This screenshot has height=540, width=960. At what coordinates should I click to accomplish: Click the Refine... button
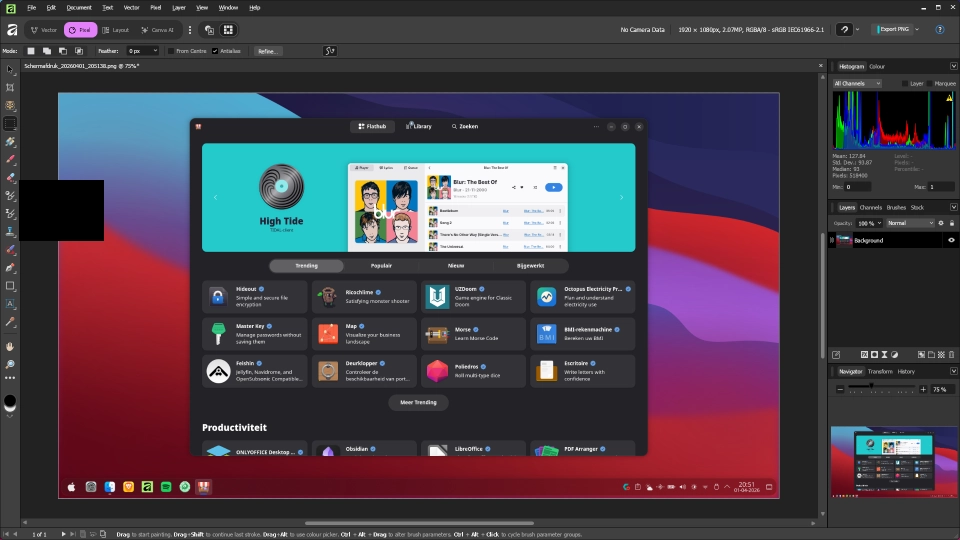pyautogui.click(x=268, y=50)
